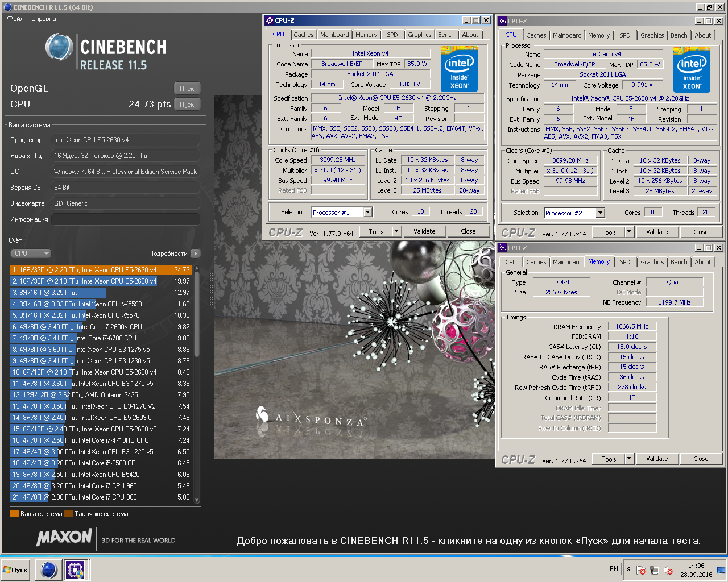
Task: Click the Memory Size 256 GBytes value
Action: [x=561, y=292]
